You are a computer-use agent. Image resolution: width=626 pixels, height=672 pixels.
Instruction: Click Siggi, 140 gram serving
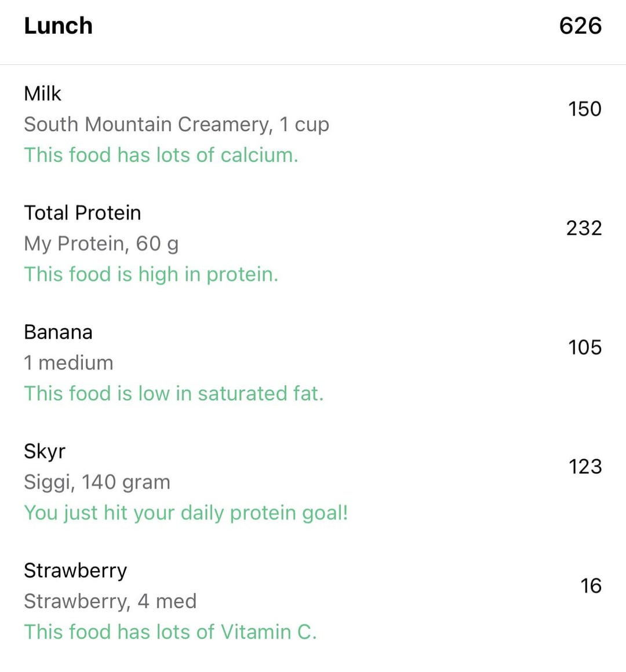(97, 482)
